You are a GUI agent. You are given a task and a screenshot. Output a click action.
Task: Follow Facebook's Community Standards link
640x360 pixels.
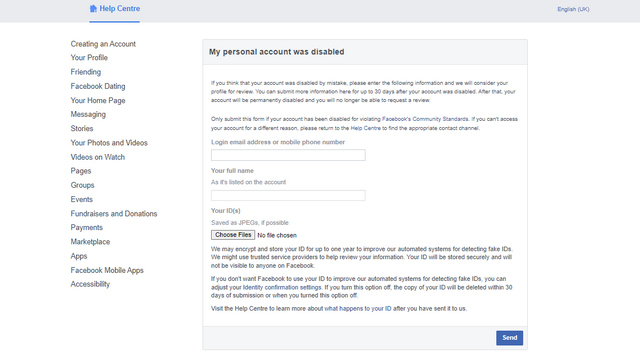[425, 119]
